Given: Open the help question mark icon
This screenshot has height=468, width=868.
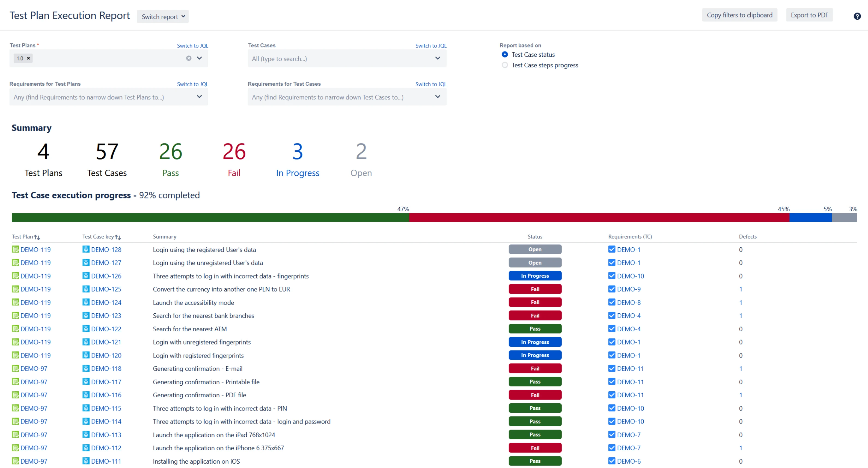Looking at the screenshot, I should click(x=857, y=16).
